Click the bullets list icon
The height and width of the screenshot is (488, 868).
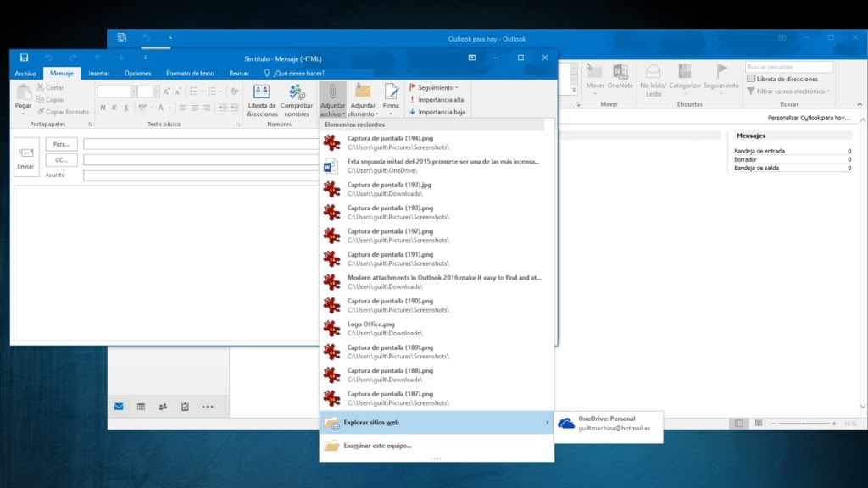coord(196,91)
